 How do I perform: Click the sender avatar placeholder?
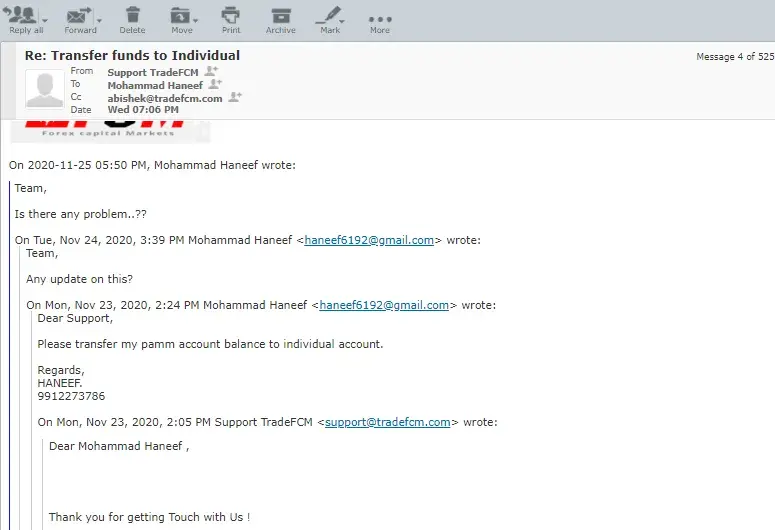point(44,89)
